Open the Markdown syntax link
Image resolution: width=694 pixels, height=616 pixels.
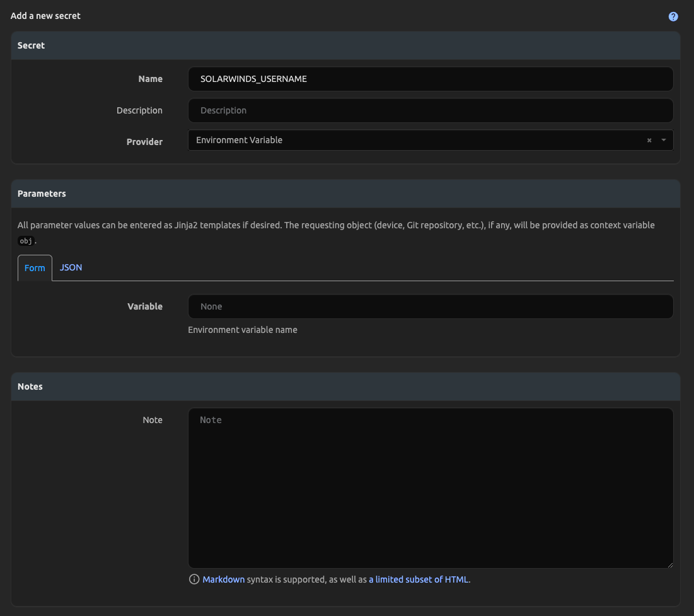point(223,579)
